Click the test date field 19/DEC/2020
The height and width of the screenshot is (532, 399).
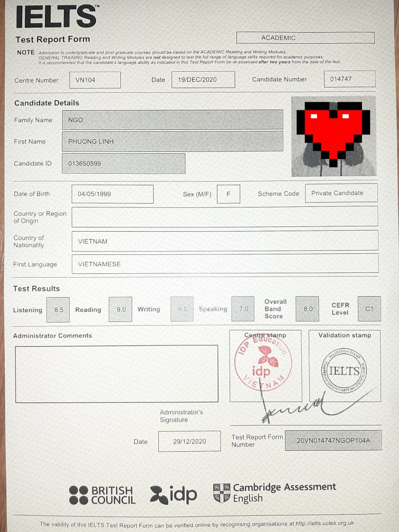click(203, 80)
